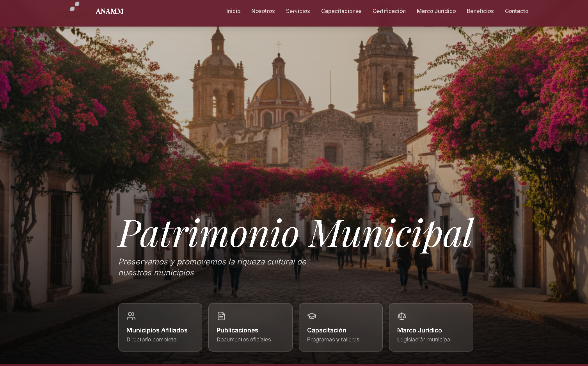Image resolution: width=588 pixels, height=366 pixels.
Task: Click the scales icon above Marco Jurídico
Action: point(402,316)
